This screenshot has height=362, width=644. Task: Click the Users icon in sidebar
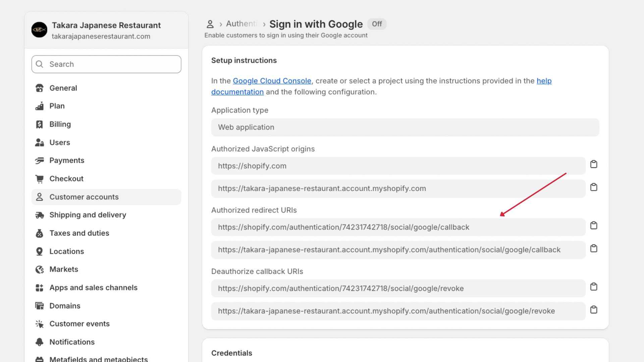tap(39, 142)
